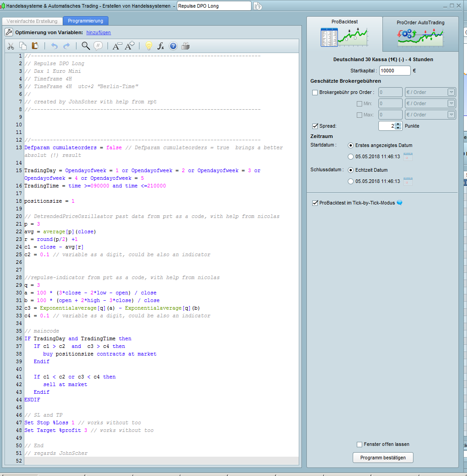Toggle comment using the speech bubble icon
This screenshot has height=476, width=467.
98,46
